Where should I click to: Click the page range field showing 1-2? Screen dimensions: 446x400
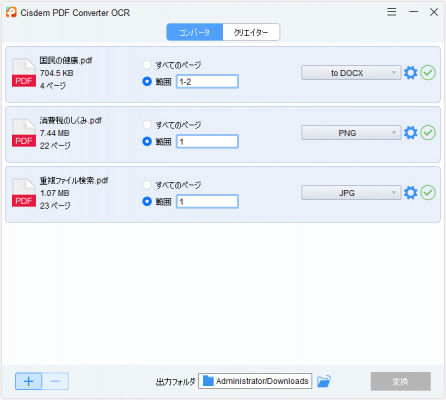[x=207, y=81]
